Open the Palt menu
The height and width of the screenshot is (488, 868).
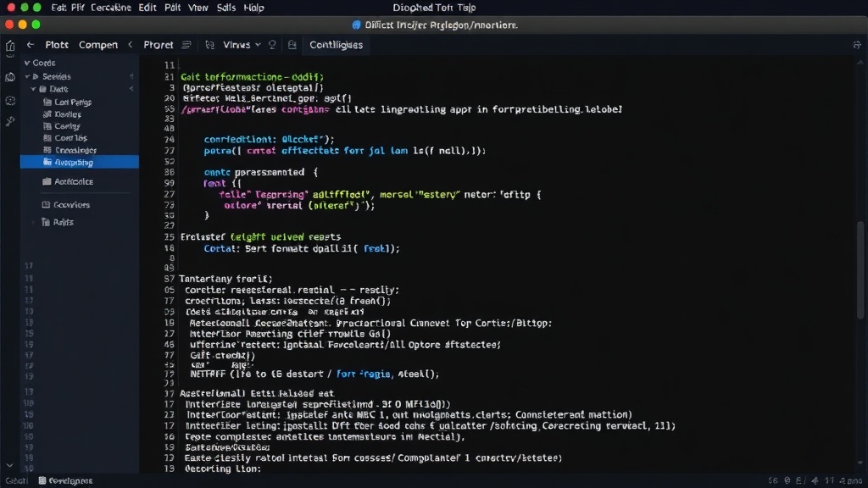tap(172, 8)
